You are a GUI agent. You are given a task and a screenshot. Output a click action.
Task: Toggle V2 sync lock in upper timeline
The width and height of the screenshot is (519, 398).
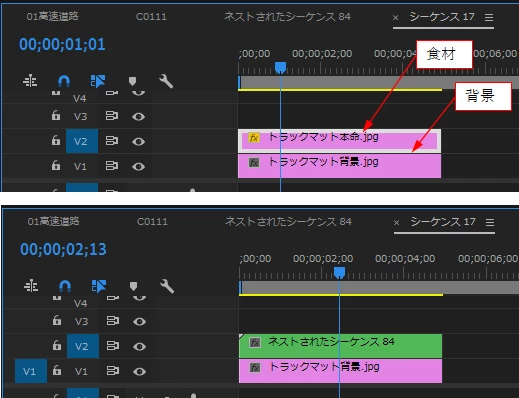tap(112, 141)
